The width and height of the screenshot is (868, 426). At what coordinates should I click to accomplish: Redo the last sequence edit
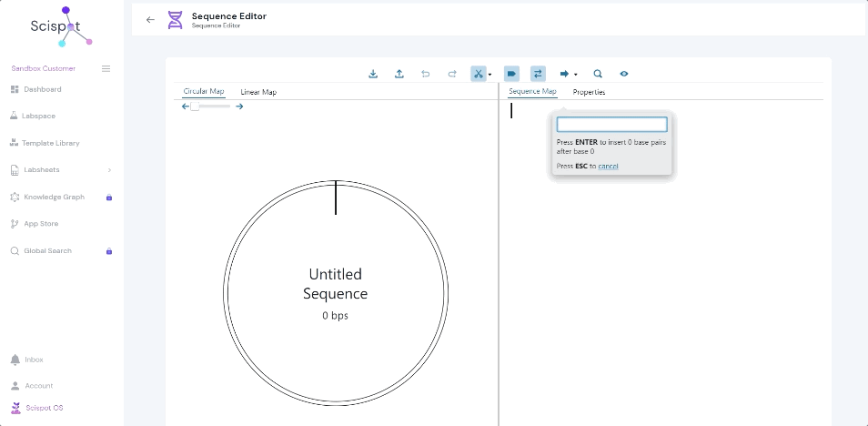[x=452, y=74]
